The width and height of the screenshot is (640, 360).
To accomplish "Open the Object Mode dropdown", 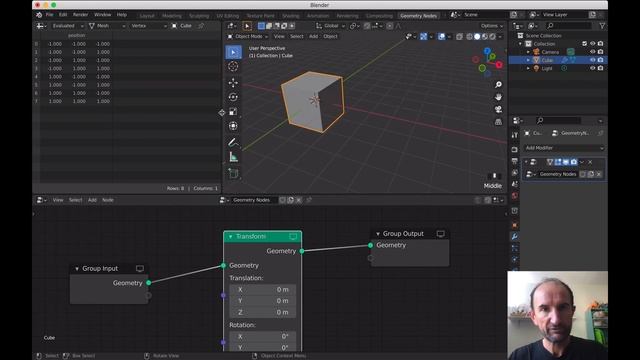I will click(x=248, y=36).
